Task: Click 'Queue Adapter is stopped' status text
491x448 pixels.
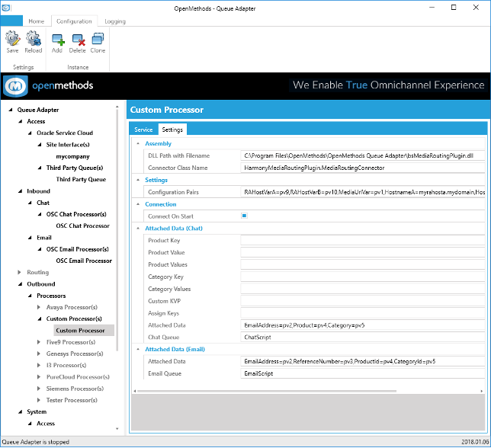Action: pos(36,442)
